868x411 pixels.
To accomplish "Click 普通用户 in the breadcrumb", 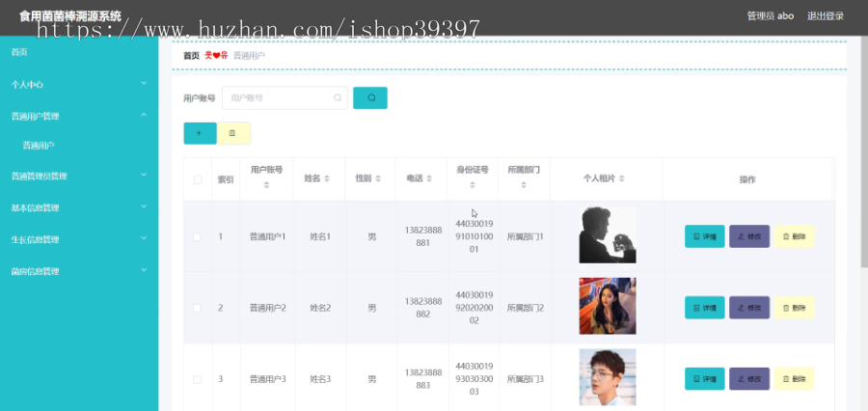I will pyautogui.click(x=249, y=55).
